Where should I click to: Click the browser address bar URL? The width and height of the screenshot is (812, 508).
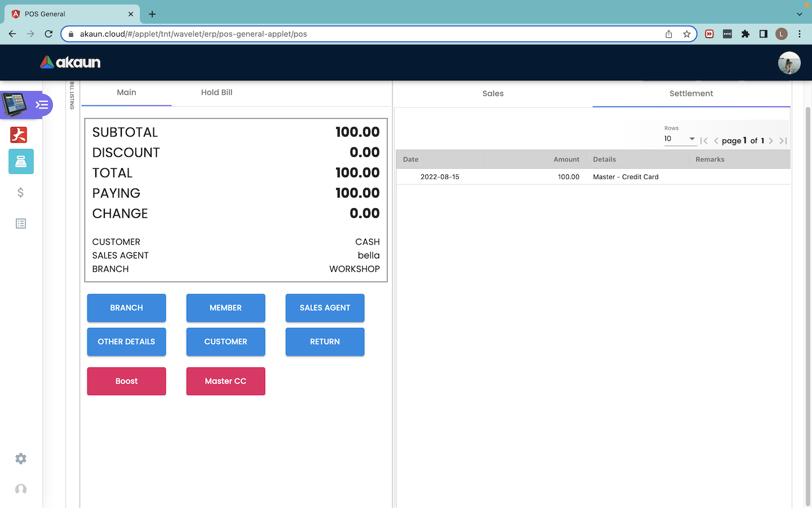[x=193, y=34]
